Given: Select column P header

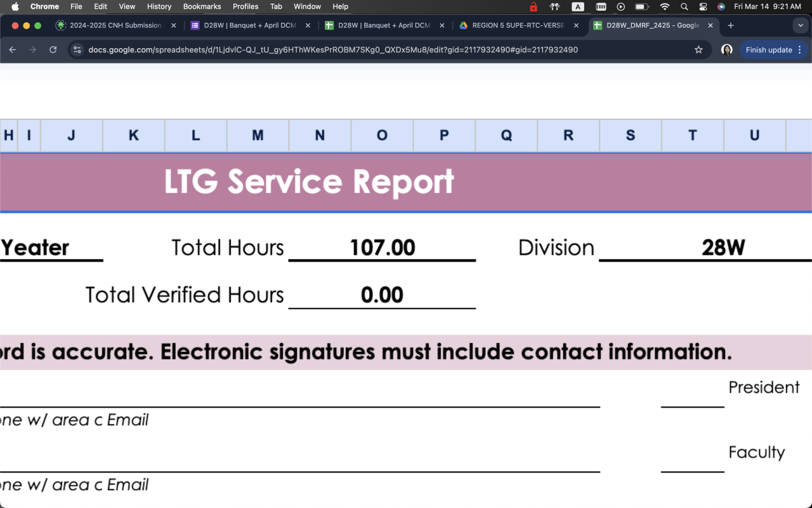Looking at the screenshot, I should (x=444, y=135).
